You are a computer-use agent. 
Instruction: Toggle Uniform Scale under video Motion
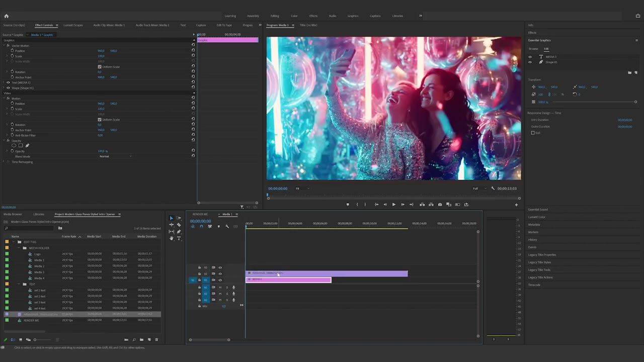coord(100,120)
